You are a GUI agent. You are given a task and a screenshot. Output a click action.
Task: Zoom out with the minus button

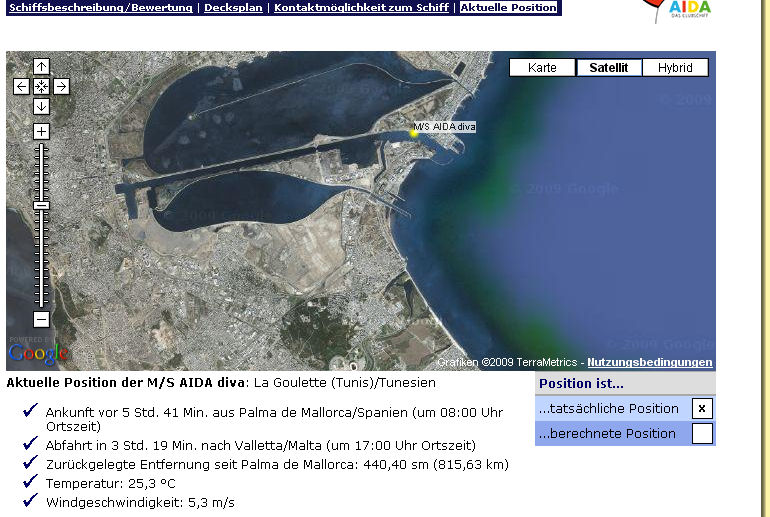click(x=41, y=320)
